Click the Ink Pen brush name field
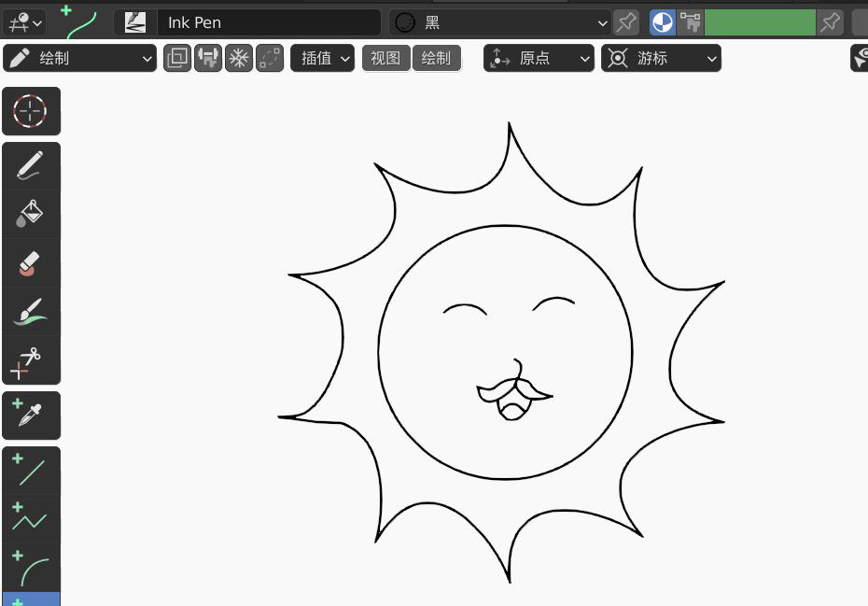The width and height of the screenshot is (868, 606). 269,21
